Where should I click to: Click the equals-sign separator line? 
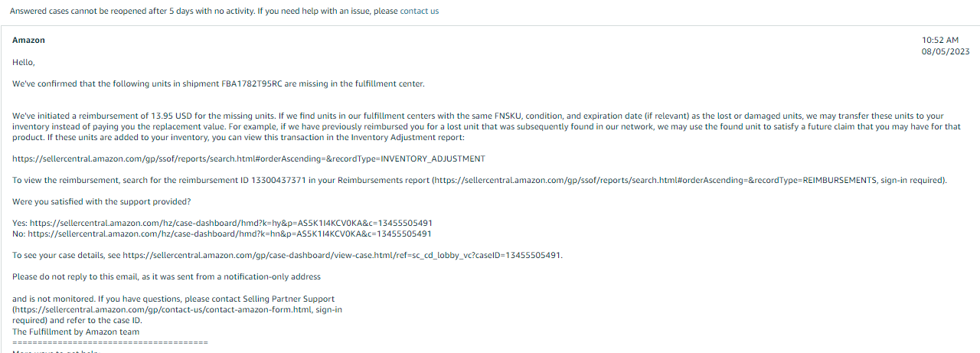(x=110, y=342)
